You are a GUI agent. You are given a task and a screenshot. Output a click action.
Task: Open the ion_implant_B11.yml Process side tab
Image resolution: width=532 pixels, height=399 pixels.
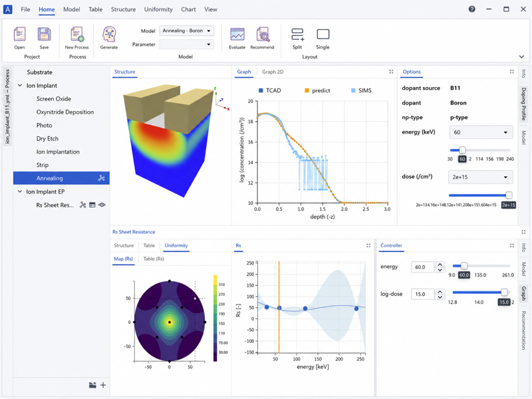click(x=7, y=106)
